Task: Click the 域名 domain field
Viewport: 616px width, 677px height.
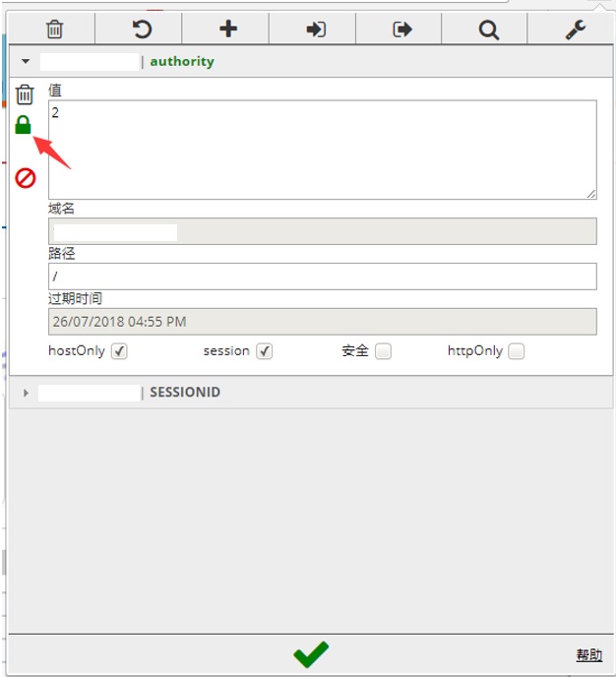Action: point(323,231)
